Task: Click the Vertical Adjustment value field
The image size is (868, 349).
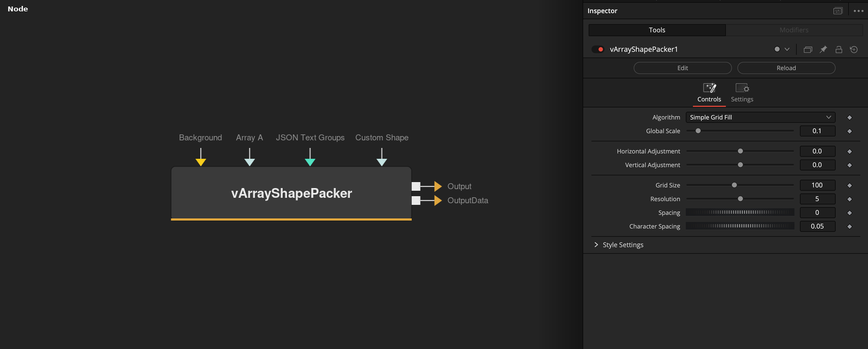Action: pos(817,165)
